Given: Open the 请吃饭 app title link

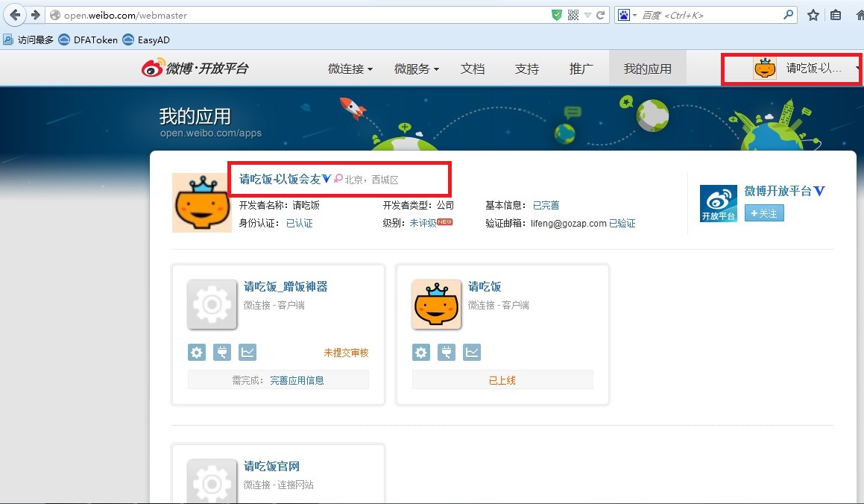Looking at the screenshot, I should pos(485,286).
